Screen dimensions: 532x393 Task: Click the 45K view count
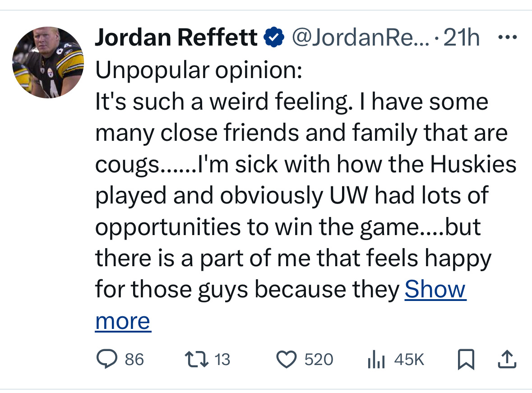409,359
